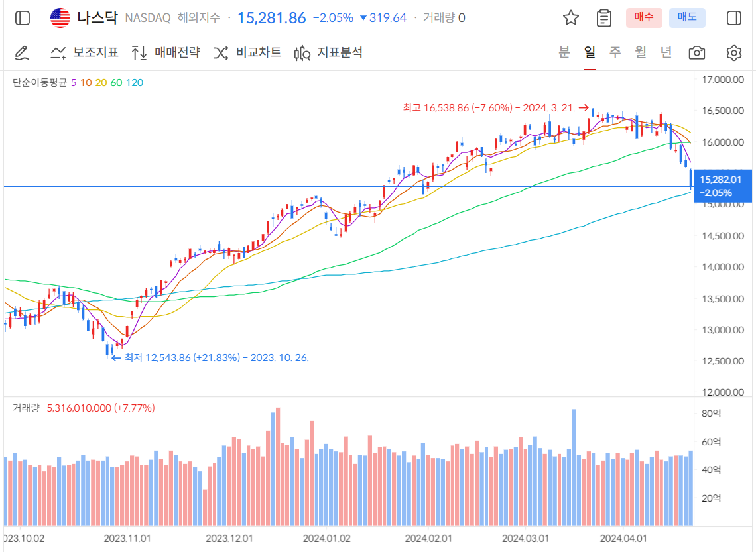Click the ▼319.64 point change in header
The height and width of the screenshot is (552, 756).
point(384,18)
